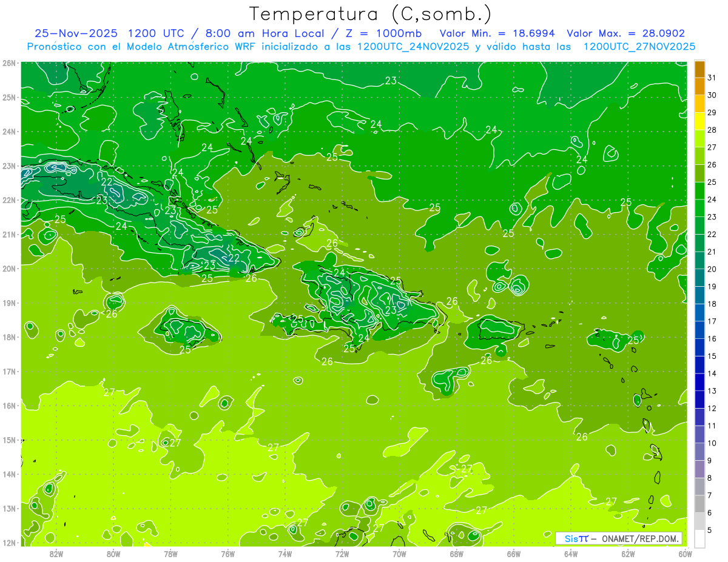Click the colorbar label '5'
Image resolution: width=728 pixels, height=562 pixels.
point(710,530)
